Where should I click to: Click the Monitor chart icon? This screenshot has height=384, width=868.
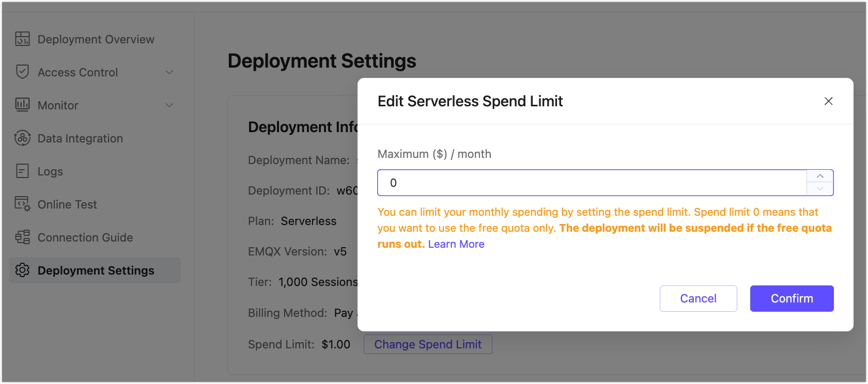click(22, 105)
